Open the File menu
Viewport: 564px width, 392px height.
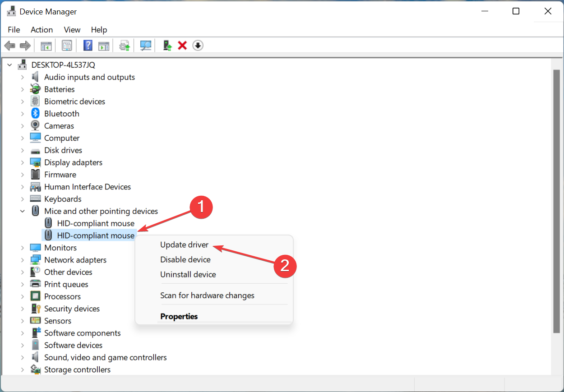point(14,30)
